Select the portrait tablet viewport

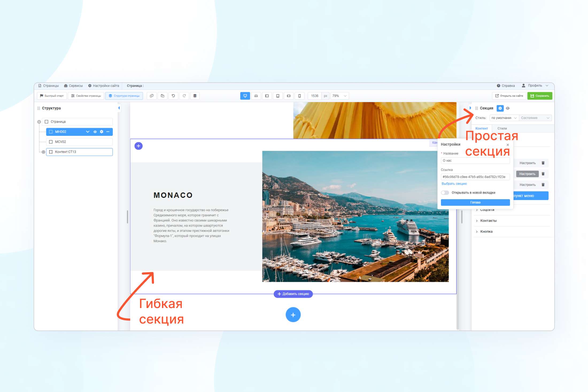(x=278, y=96)
